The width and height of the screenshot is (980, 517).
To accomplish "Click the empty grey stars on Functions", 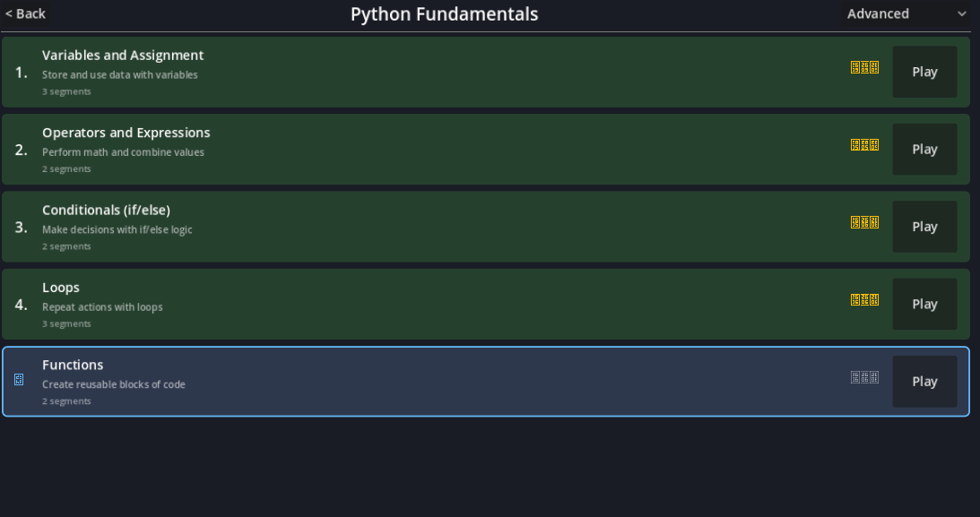I will (x=864, y=377).
